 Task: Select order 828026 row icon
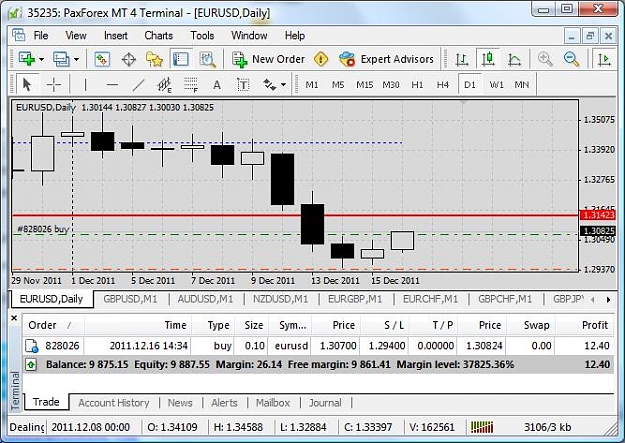pyautogui.click(x=31, y=346)
